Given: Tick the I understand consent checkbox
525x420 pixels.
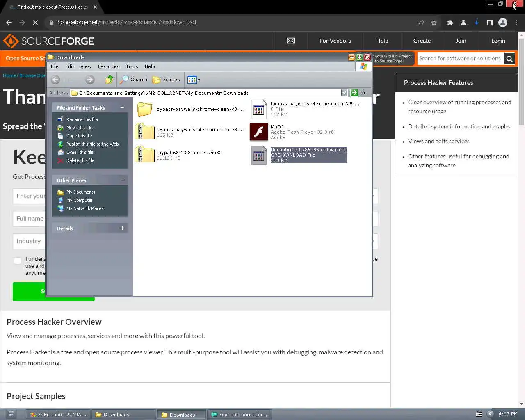Looking at the screenshot, I should coord(17,260).
